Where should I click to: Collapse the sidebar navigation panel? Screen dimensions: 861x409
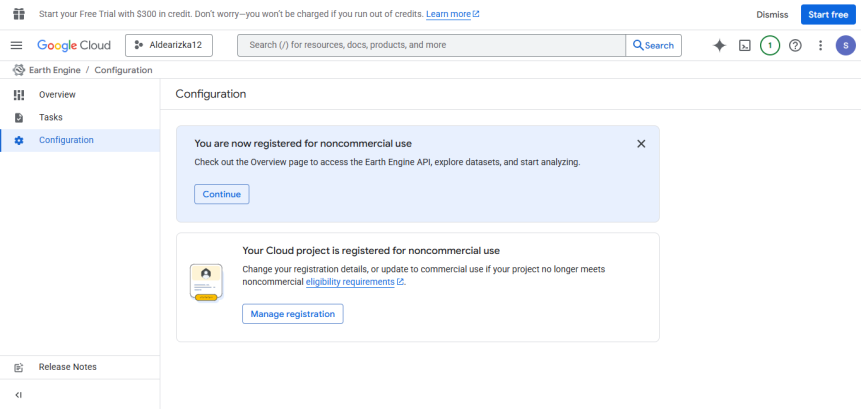tap(18, 395)
